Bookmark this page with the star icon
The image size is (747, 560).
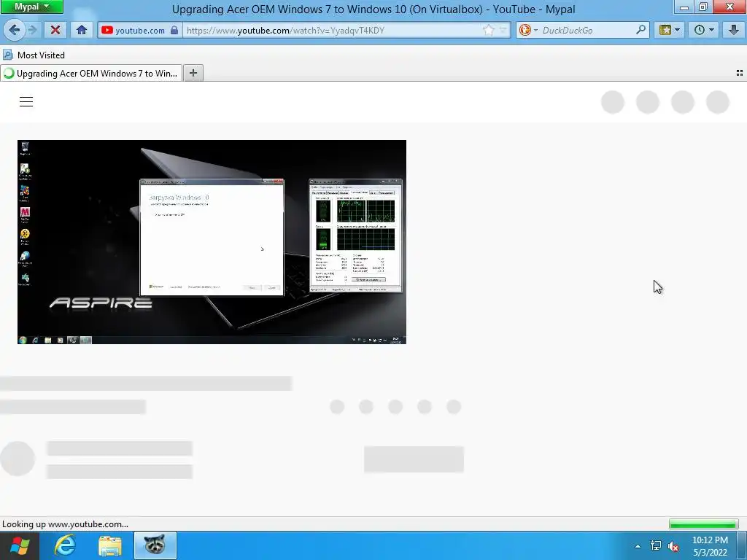coord(488,30)
